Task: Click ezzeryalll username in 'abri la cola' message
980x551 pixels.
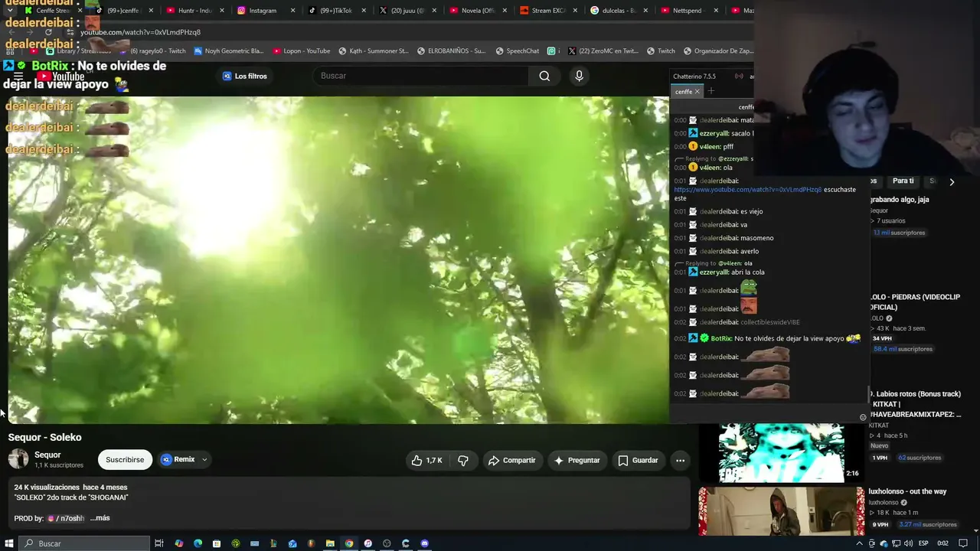Action: tap(714, 272)
